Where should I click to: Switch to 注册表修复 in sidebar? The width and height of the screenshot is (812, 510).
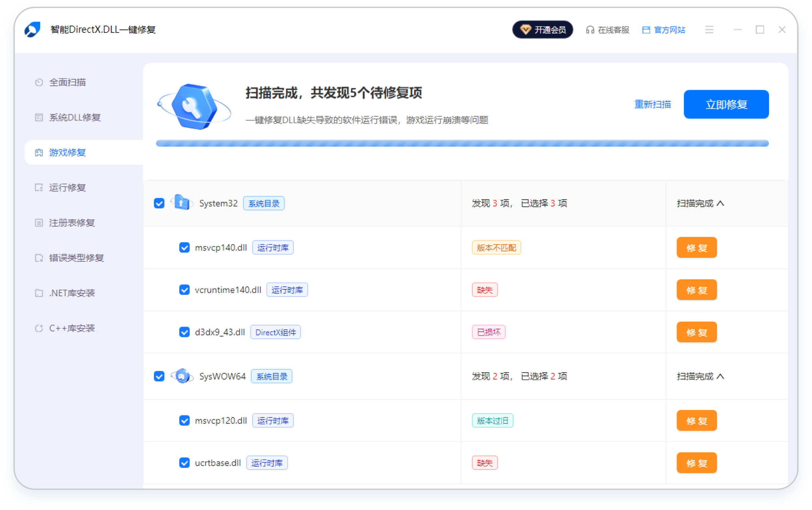[71, 222]
